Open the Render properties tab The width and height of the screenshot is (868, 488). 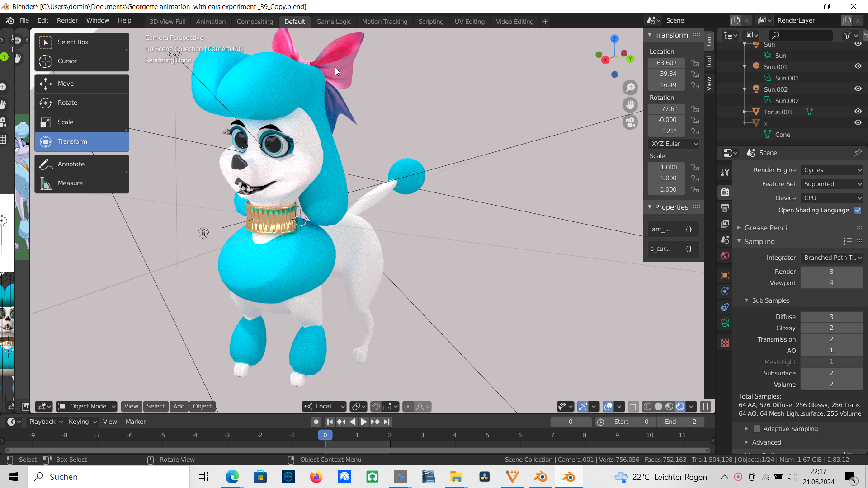pyautogui.click(x=725, y=192)
